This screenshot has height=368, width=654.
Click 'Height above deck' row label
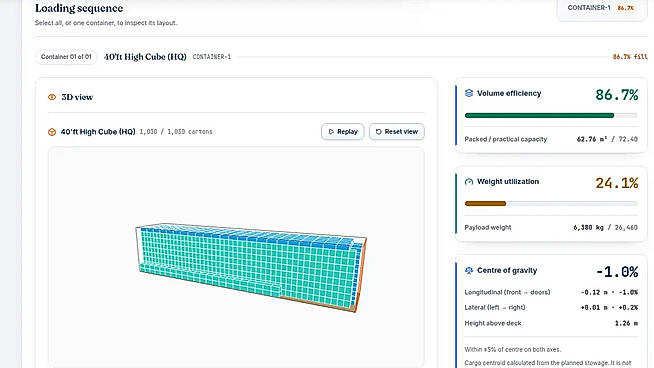[493, 323]
